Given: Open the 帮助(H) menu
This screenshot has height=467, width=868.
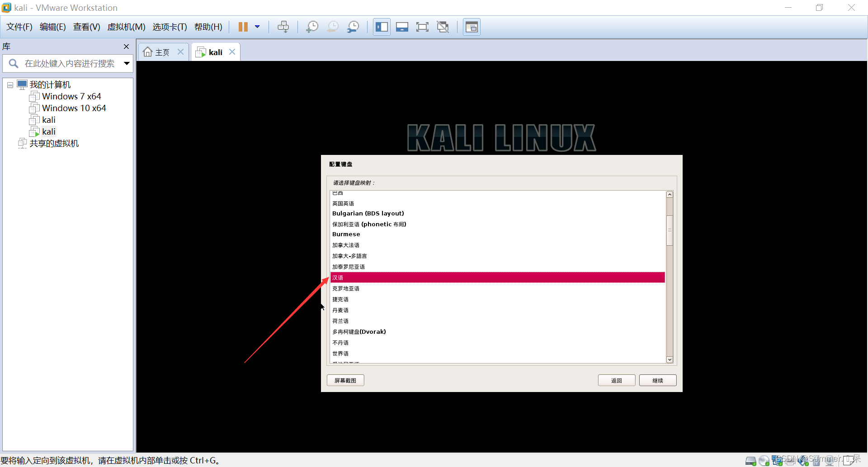Looking at the screenshot, I should [208, 27].
